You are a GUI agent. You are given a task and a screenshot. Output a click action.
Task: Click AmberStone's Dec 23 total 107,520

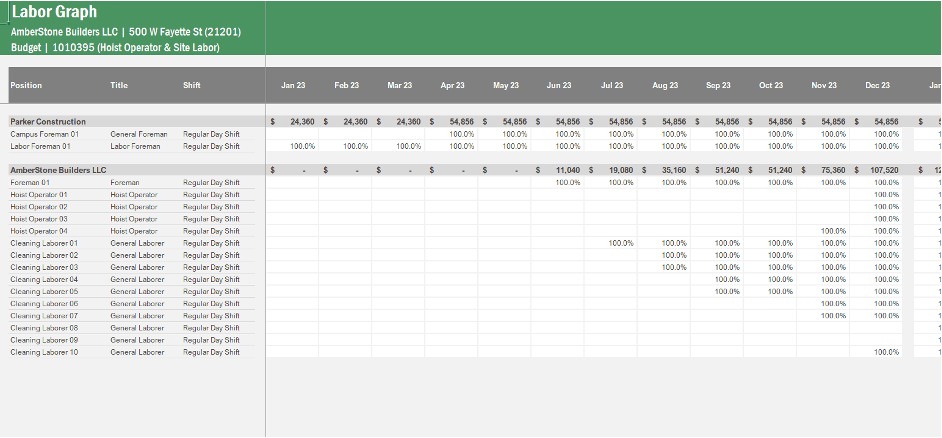pos(884,170)
